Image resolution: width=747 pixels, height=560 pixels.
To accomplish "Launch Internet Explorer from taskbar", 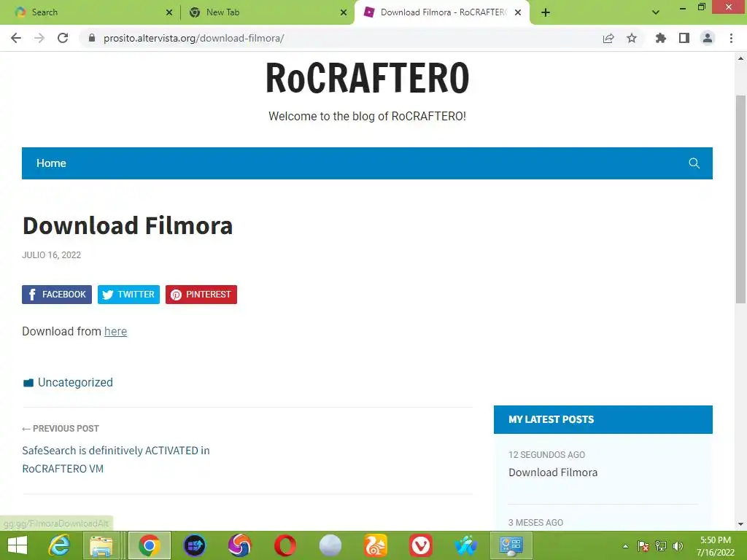I will pos(59,545).
